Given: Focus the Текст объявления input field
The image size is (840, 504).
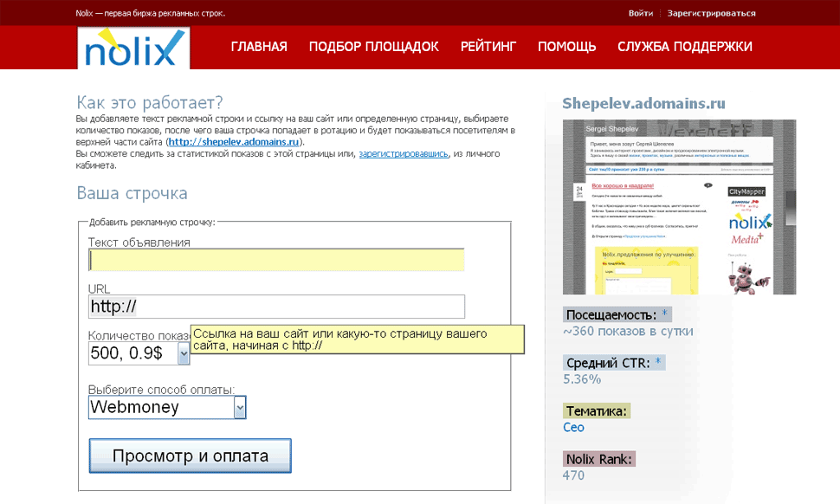Looking at the screenshot, I should click(276, 261).
